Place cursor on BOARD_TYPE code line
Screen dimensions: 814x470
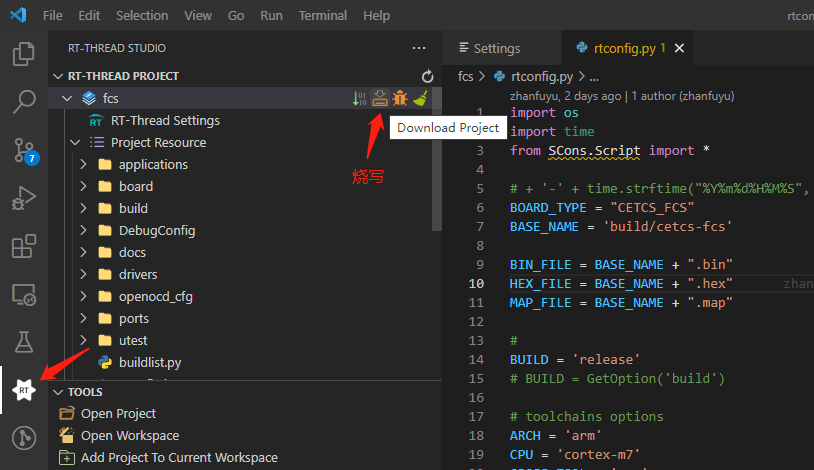coord(602,208)
